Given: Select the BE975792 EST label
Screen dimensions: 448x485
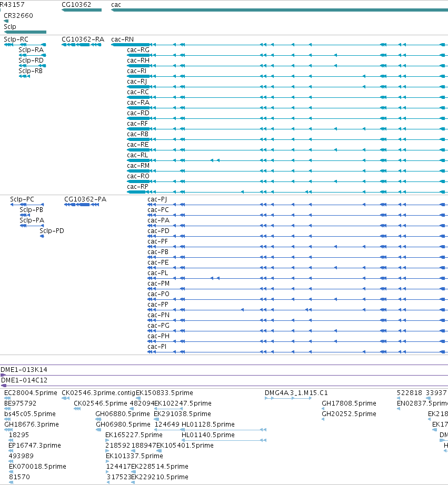Looking at the screenshot, I should click(20, 403).
